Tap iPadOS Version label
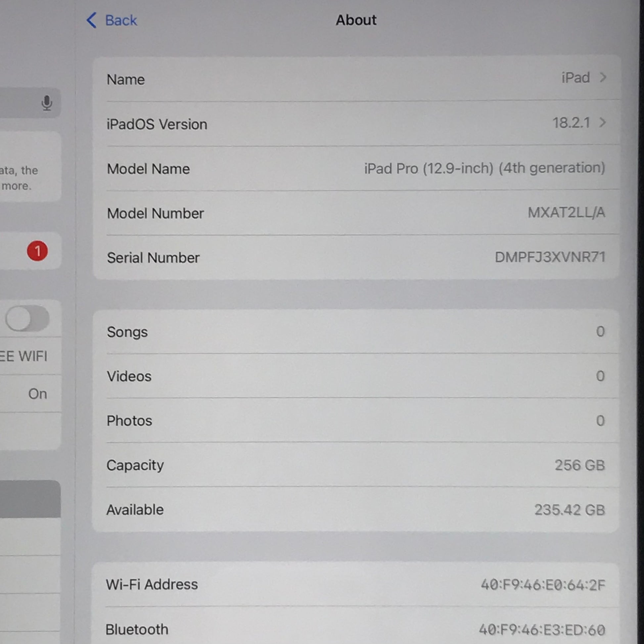This screenshot has height=644, width=644. pos(157,124)
